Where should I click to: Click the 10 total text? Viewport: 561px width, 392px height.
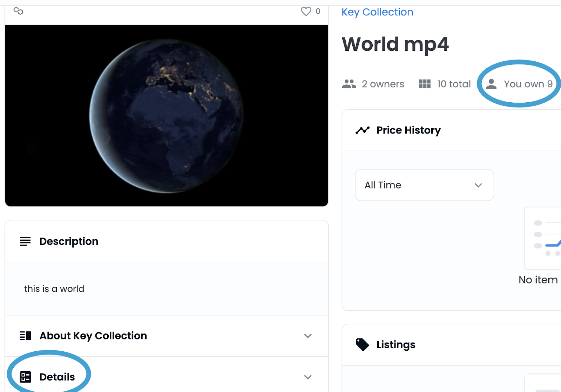click(454, 84)
